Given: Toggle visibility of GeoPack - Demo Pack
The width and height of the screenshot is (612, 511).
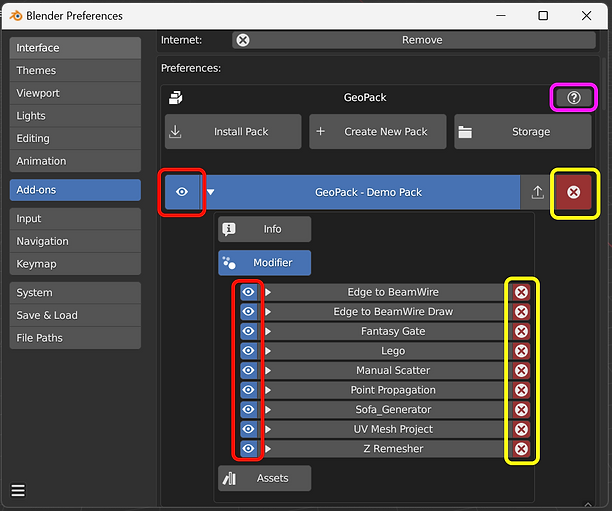Looking at the screenshot, I should 182,192.
